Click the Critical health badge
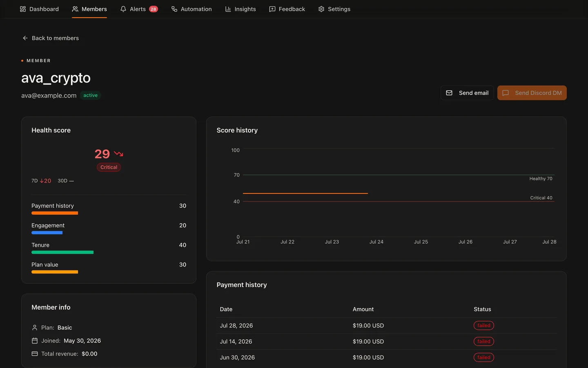 point(109,167)
